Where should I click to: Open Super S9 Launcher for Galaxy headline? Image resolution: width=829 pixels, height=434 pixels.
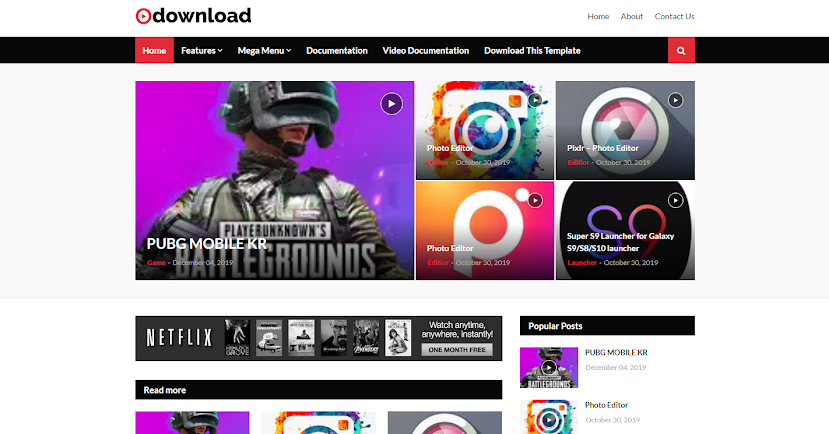point(620,242)
